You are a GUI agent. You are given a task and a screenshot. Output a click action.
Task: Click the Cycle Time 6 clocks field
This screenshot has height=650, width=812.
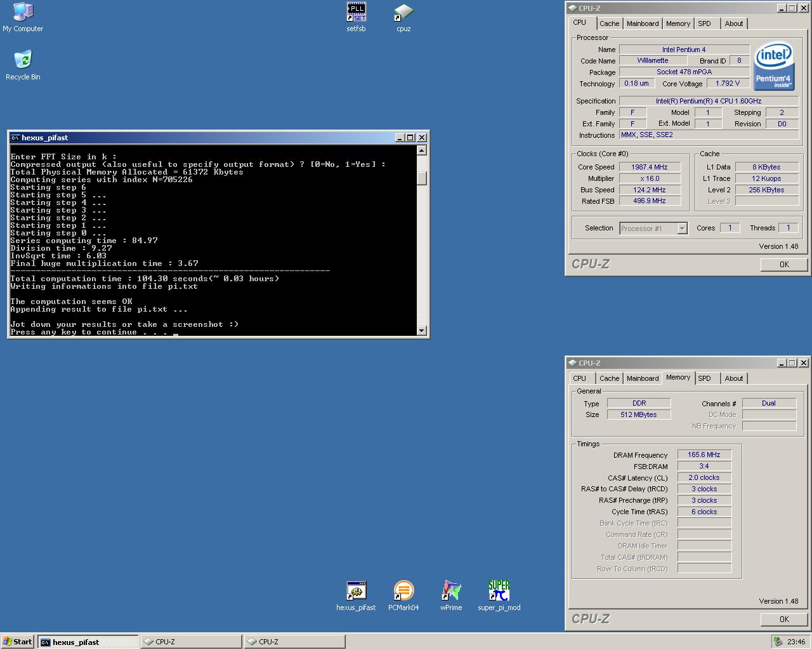coord(704,512)
